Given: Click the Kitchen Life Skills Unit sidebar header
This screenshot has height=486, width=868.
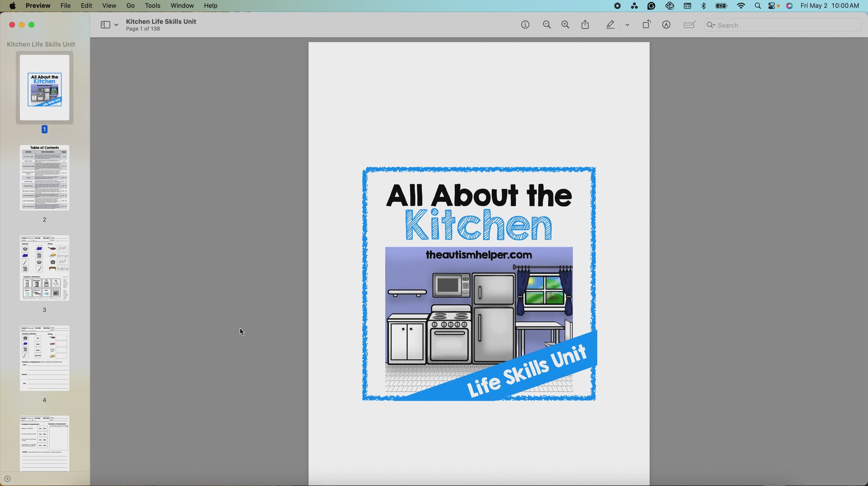Looking at the screenshot, I should pyautogui.click(x=41, y=44).
